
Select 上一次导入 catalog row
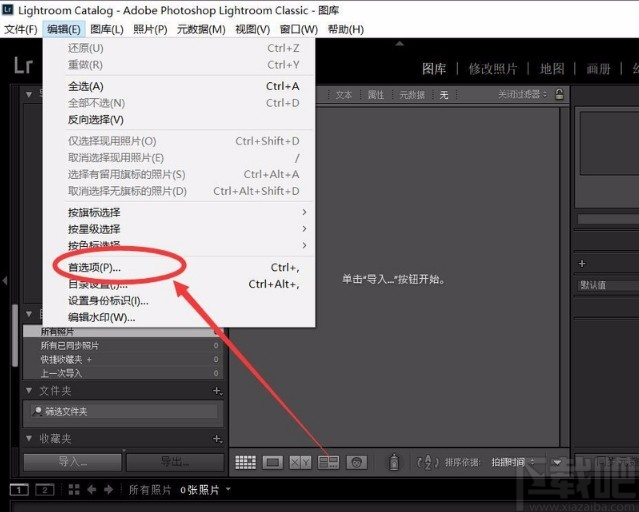(x=122, y=373)
